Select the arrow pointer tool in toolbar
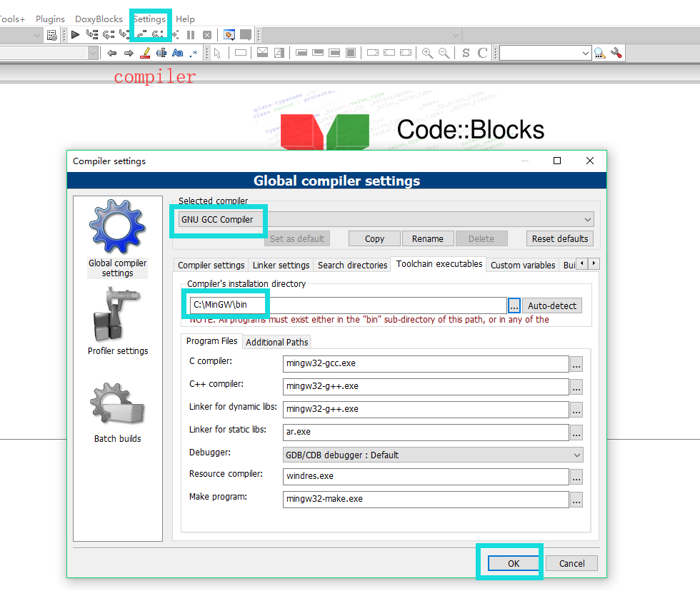 point(217,54)
